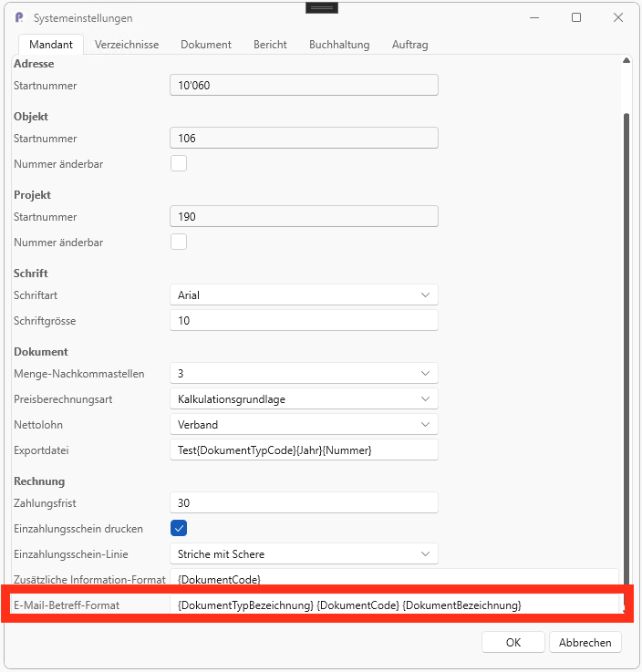Screen dimensions: 642x672
Task: Uncheck Einzahlungsschein drucken checkbox
Action: (x=179, y=529)
